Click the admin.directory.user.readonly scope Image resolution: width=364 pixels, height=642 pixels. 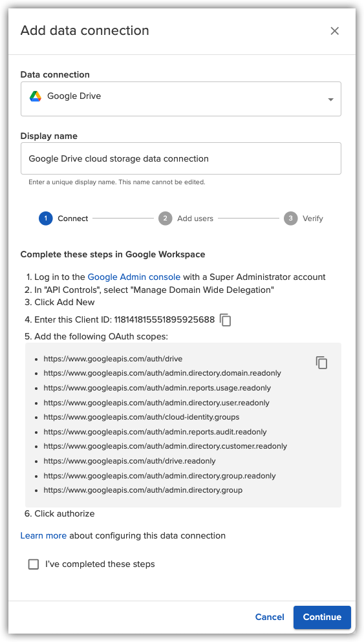pos(156,403)
